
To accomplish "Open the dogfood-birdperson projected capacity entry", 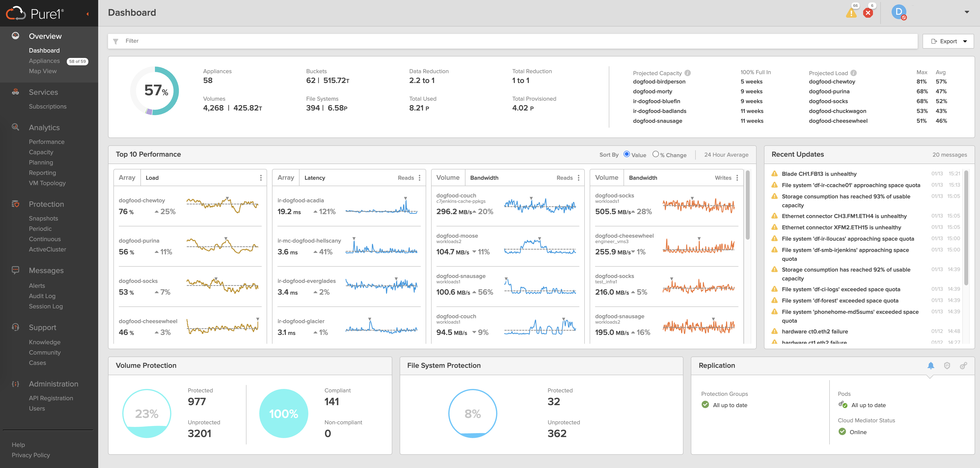I will (659, 82).
